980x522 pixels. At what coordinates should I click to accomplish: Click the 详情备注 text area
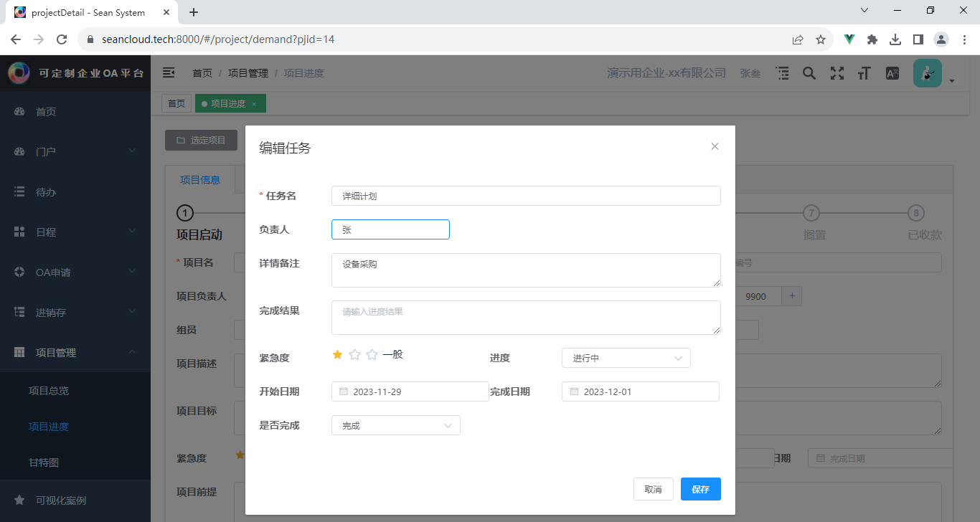(x=526, y=270)
